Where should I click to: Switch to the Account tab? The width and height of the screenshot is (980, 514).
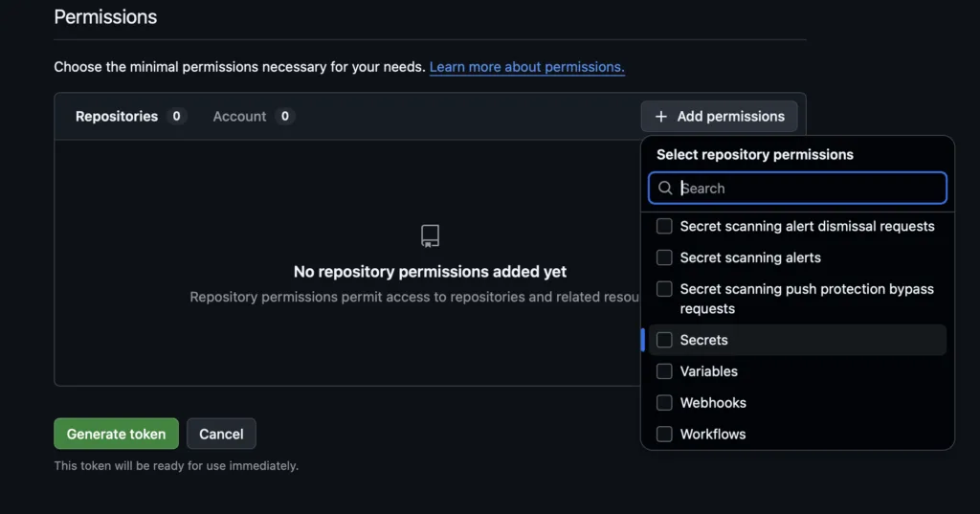(x=239, y=117)
